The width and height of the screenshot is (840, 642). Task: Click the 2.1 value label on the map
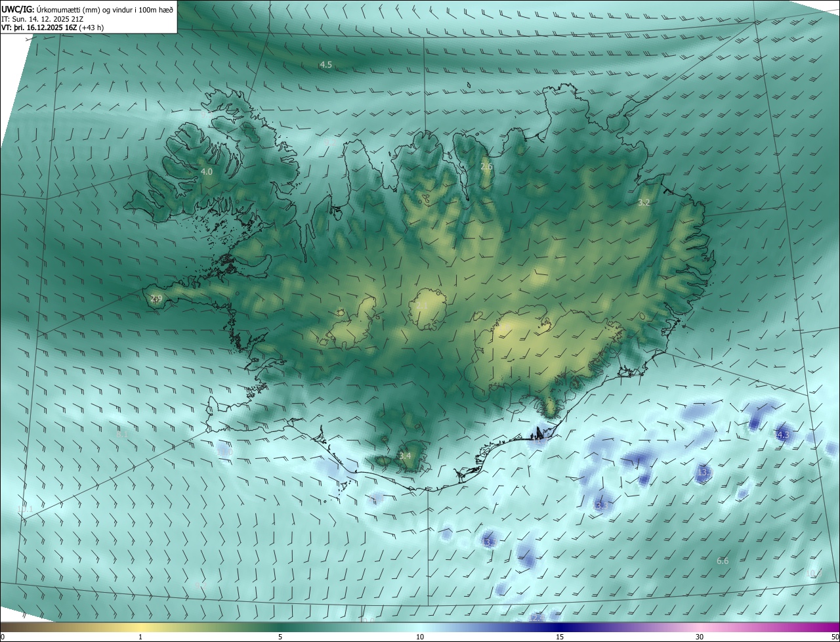(422, 307)
